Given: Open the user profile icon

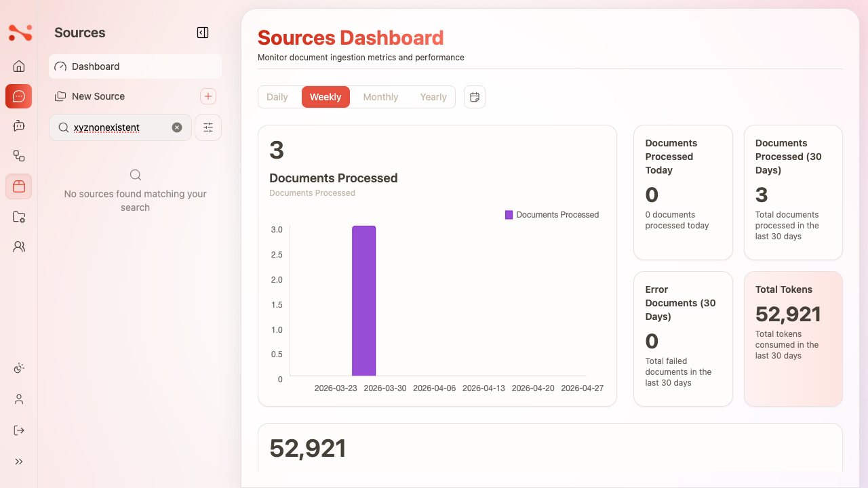Looking at the screenshot, I should 19,399.
